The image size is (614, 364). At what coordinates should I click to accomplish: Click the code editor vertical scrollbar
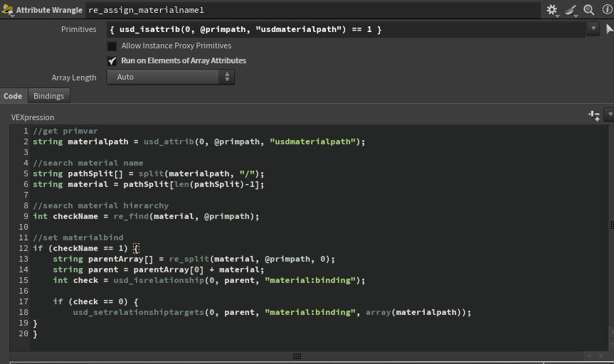[x=611, y=238]
